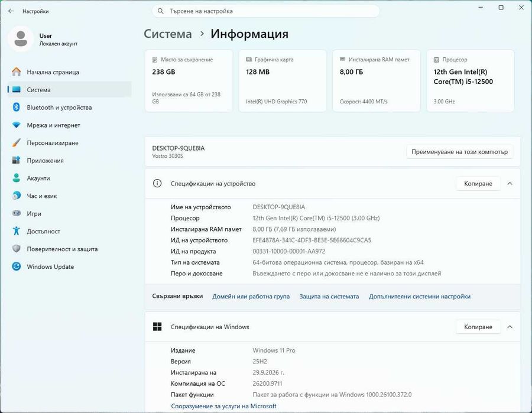Click the Vostro 3030S model text
The width and height of the screenshot is (532, 413).
pos(168,156)
